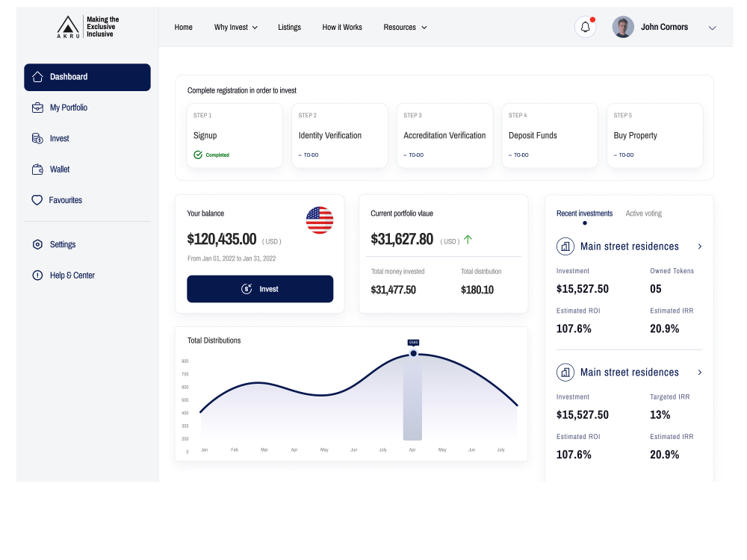Screen dimensions: 747x560
Task: Expand the John Cornors profile menu
Action: [x=712, y=28]
